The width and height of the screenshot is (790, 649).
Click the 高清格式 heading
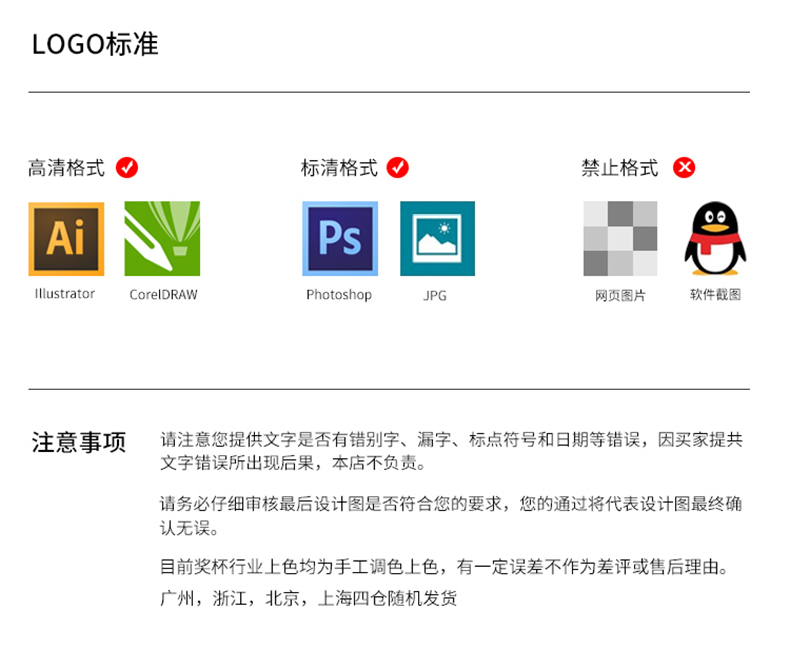pos(67,168)
